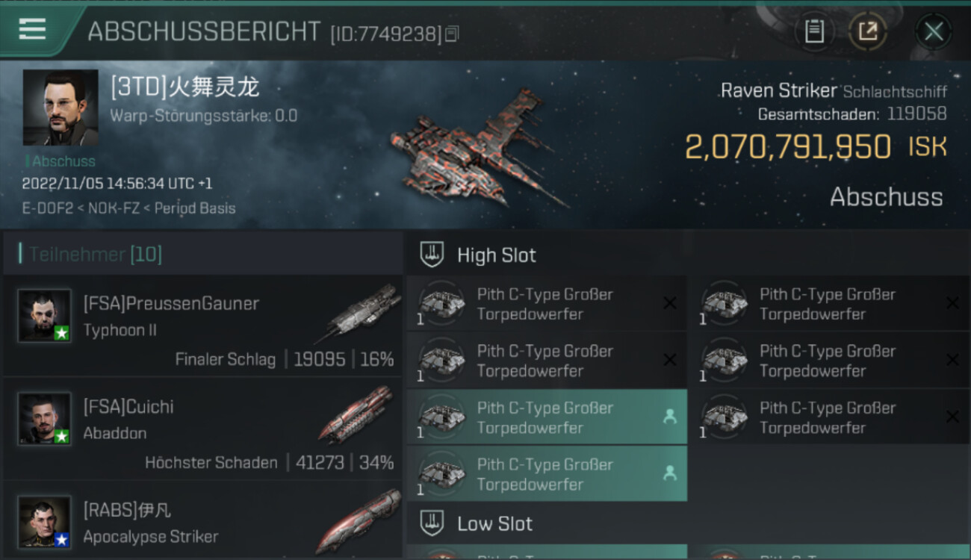
Task: Click the Apocalypse Striker ship icon
Action: click(357, 520)
